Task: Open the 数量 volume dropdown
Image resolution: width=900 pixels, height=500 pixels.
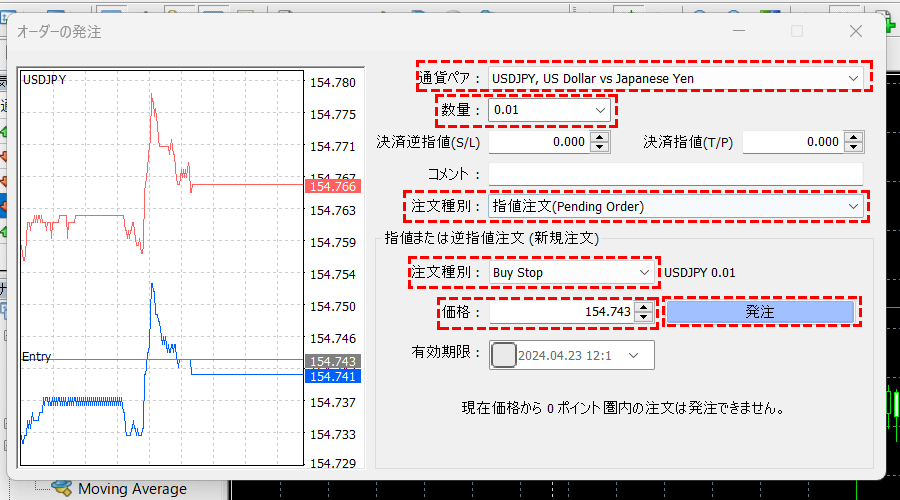Action: (549, 110)
